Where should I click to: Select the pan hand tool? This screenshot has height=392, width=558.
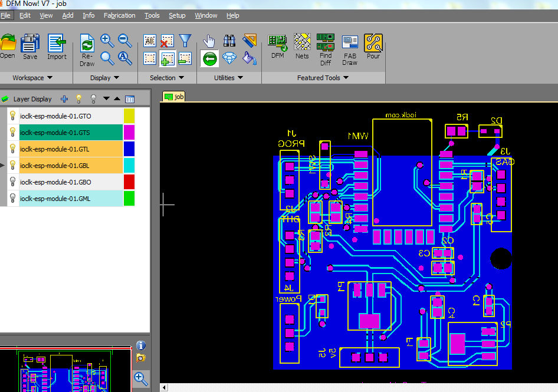pyautogui.click(x=209, y=41)
